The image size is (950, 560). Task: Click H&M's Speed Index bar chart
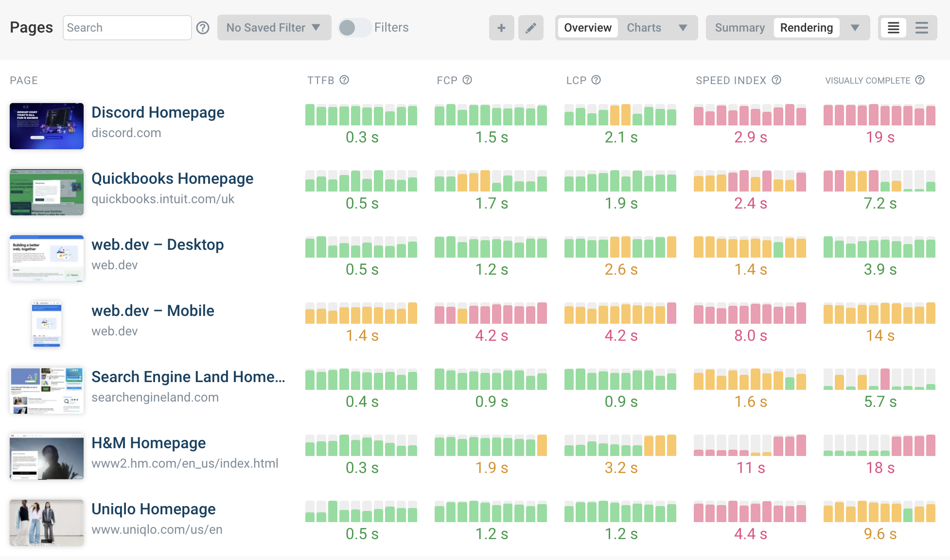coord(750,445)
